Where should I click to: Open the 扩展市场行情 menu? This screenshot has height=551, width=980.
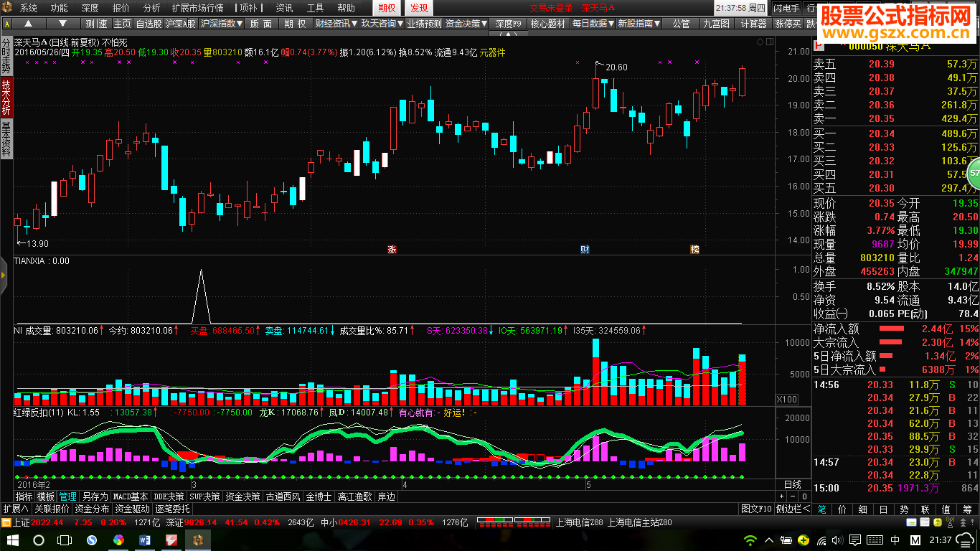197,8
